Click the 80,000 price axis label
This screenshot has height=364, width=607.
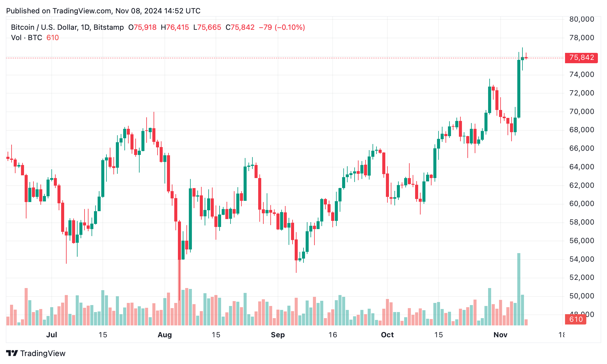[582, 19]
